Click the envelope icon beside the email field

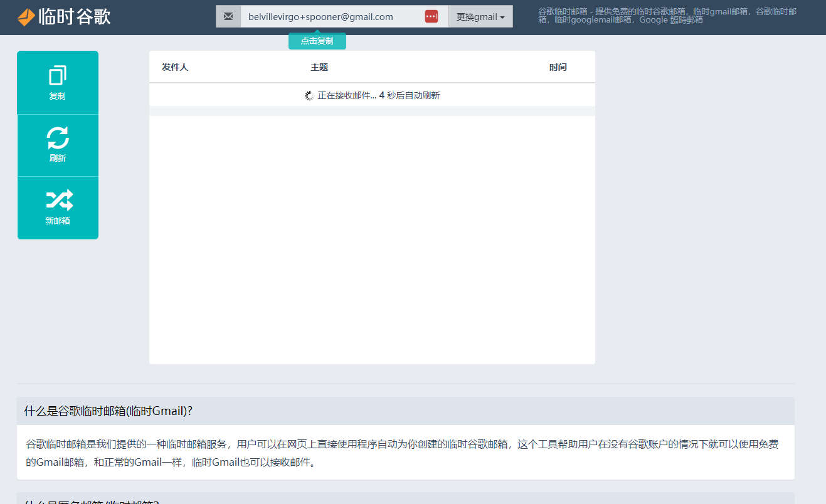[228, 16]
